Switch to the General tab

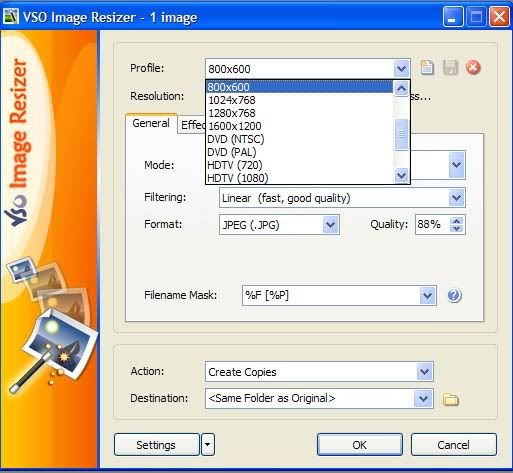pos(151,123)
